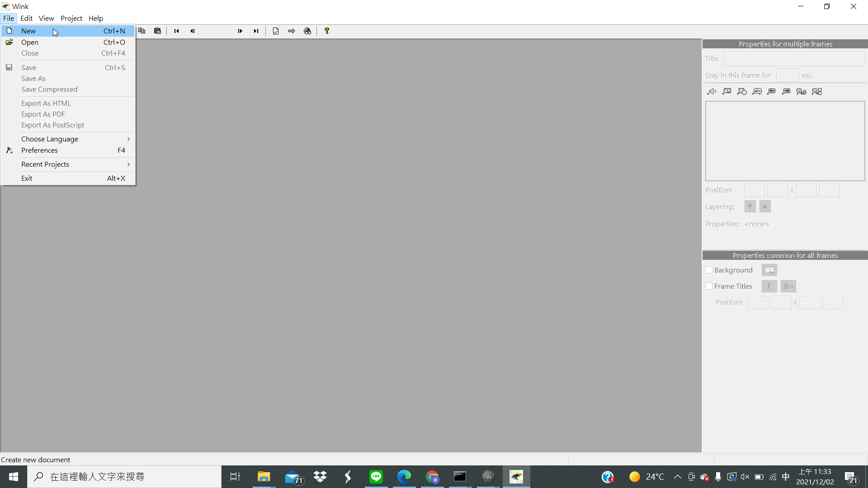Click the add next button icon
The image size is (868, 488).
787,91
